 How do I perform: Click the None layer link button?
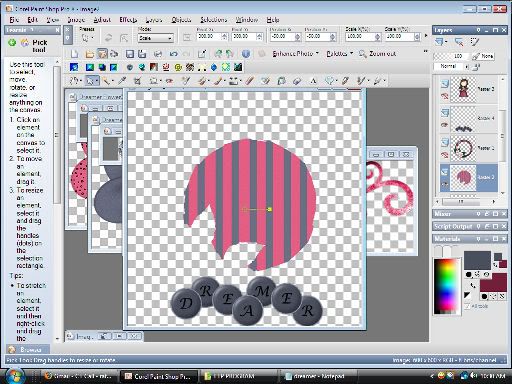[483, 56]
